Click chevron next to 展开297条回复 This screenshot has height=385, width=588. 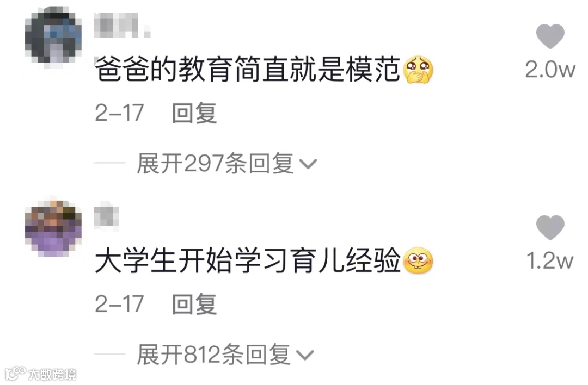308,164
